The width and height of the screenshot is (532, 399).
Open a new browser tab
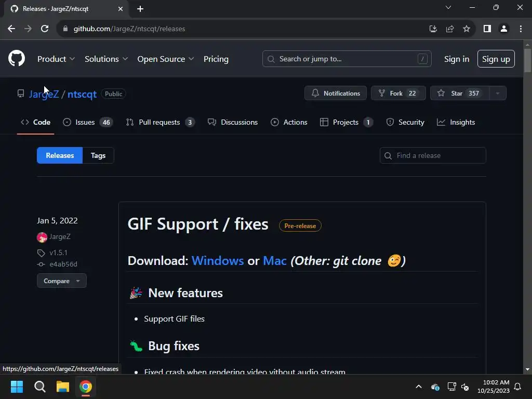pos(140,9)
